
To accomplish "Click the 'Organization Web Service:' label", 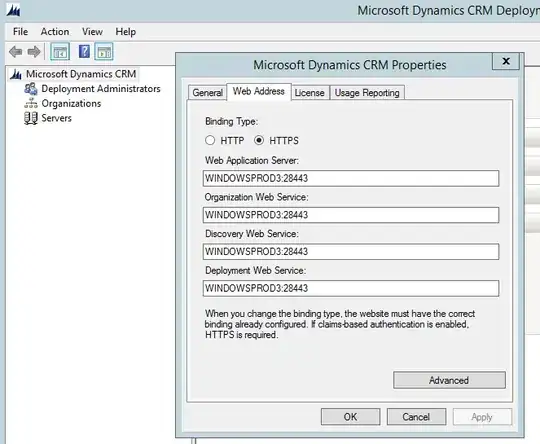I will 256,197.
